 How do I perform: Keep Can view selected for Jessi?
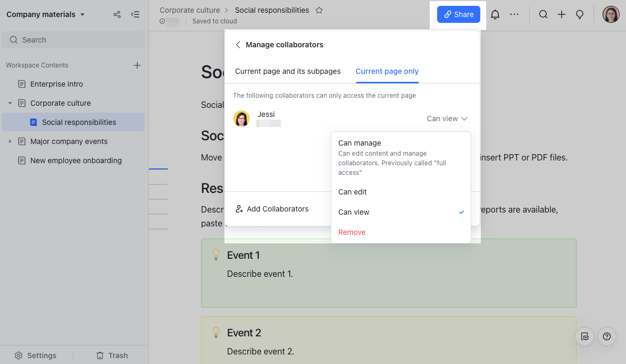coord(354,212)
